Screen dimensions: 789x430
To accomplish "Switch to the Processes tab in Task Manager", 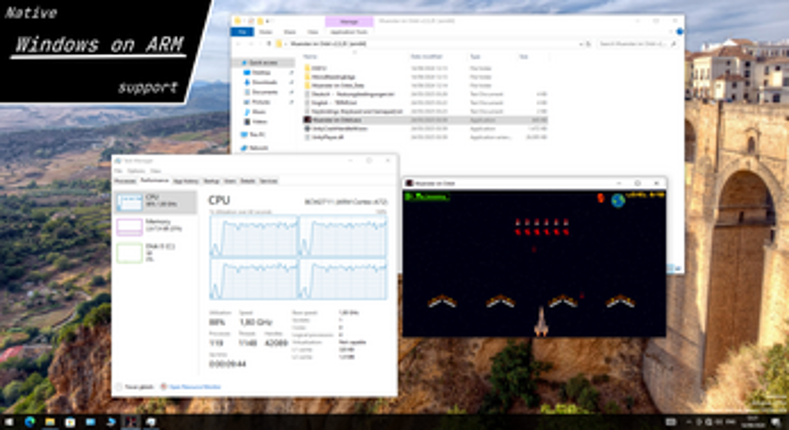I will click(x=125, y=181).
